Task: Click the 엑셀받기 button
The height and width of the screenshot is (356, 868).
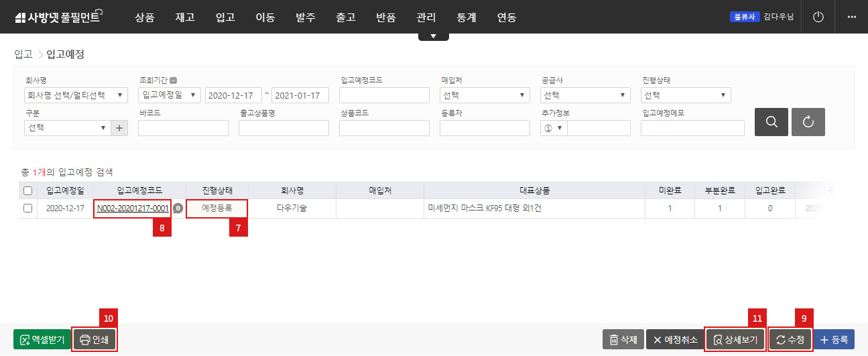Action: 42,340
